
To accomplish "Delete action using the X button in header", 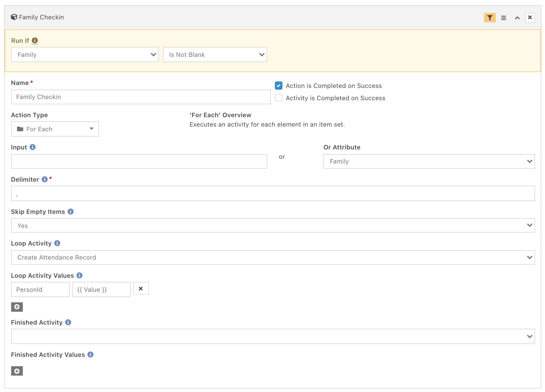I will (x=530, y=18).
